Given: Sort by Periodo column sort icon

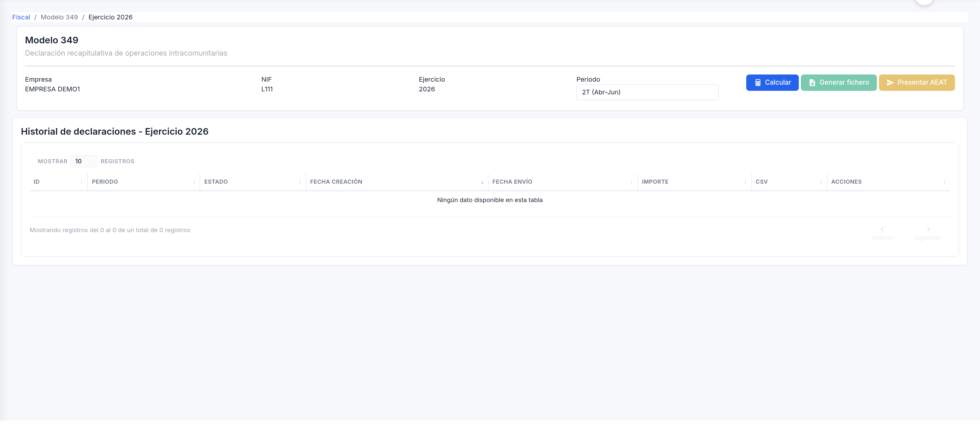Looking at the screenshot, I should tap(194, 182).
